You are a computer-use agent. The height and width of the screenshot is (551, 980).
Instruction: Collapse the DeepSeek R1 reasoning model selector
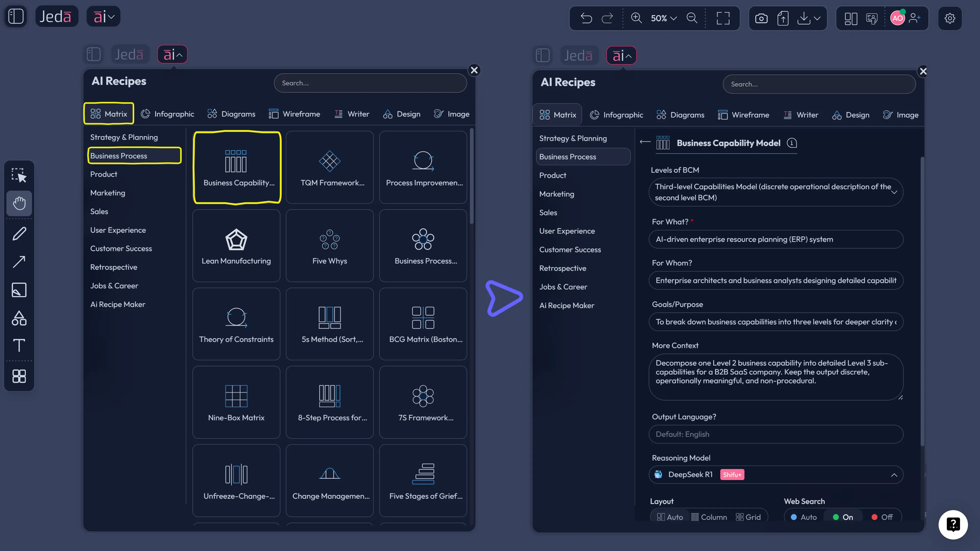[894, 475]
